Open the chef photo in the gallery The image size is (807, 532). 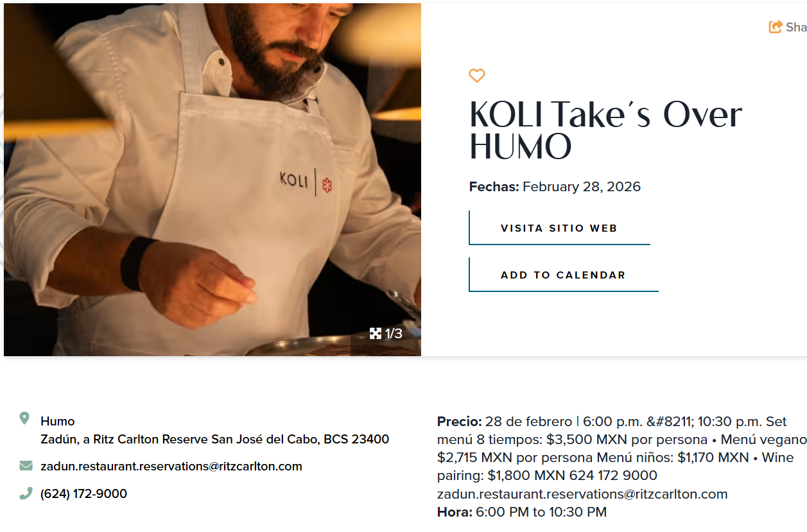[x=213, y=180]
